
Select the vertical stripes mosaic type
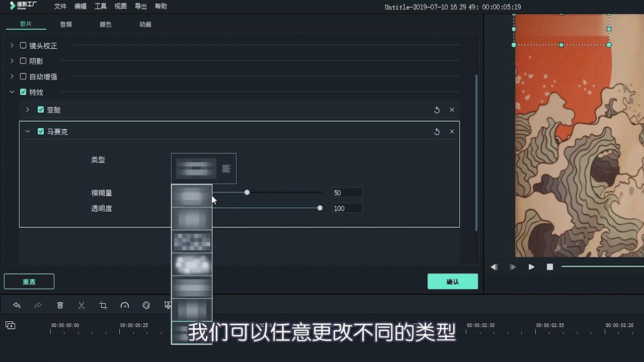(192, 310)
